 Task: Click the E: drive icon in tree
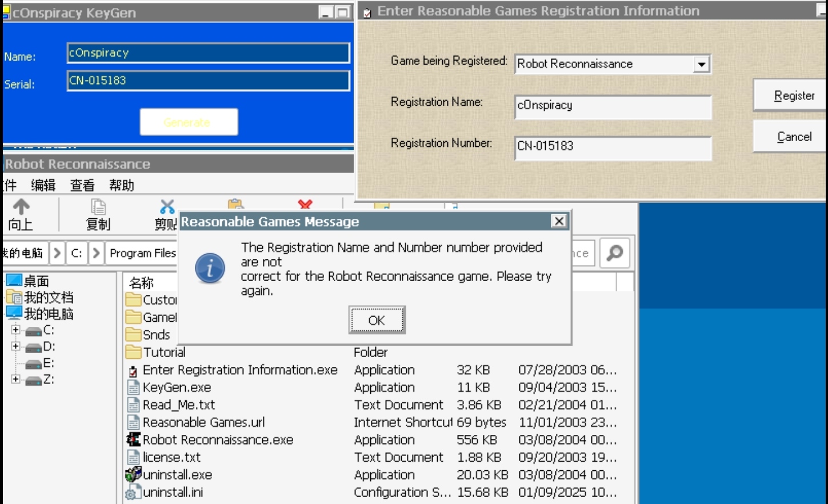click(x=34, y=364)
